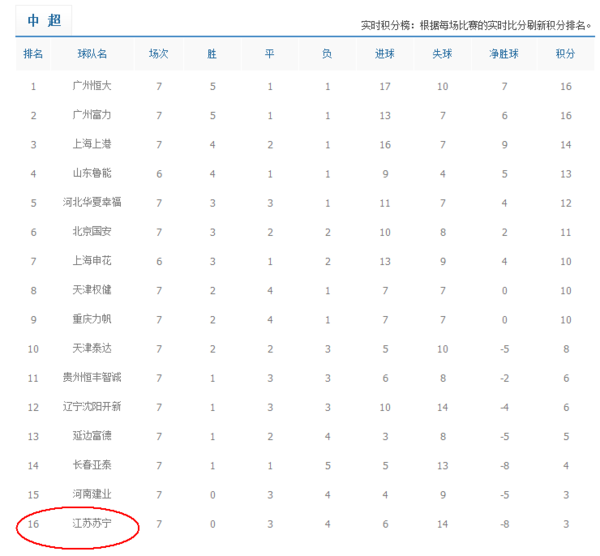Screen dimensions: 600x556
Task: Open team 延边富德
Action: point(92,436)
